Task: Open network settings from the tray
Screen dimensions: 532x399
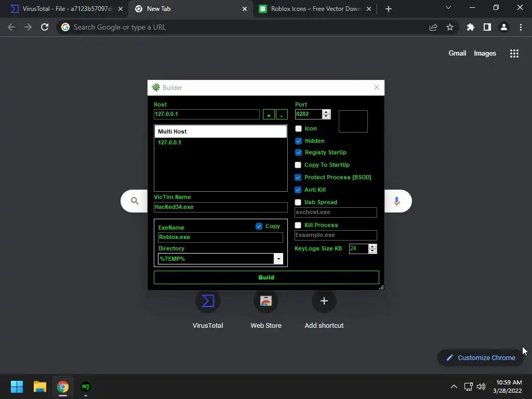Action: coord(469,387)
